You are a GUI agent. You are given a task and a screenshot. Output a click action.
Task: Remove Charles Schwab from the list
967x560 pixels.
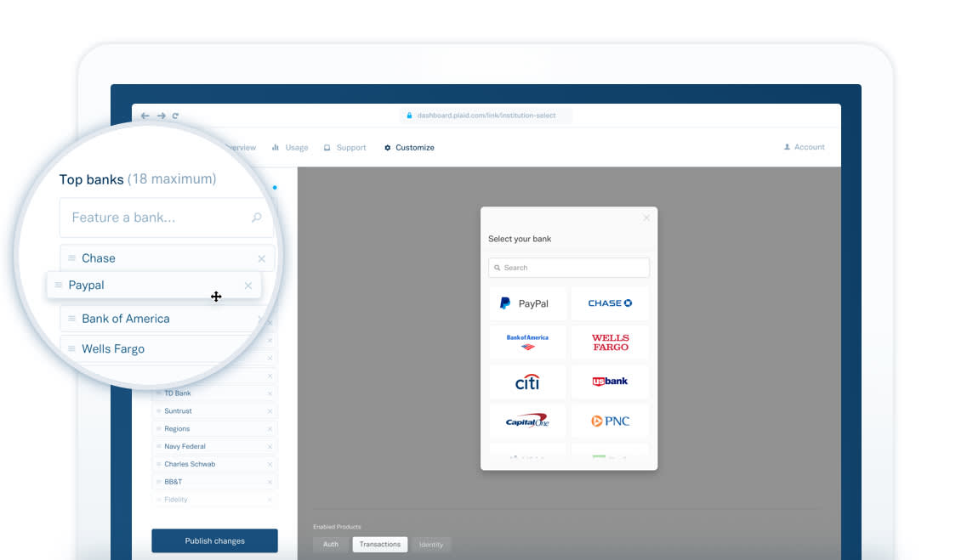270,465
